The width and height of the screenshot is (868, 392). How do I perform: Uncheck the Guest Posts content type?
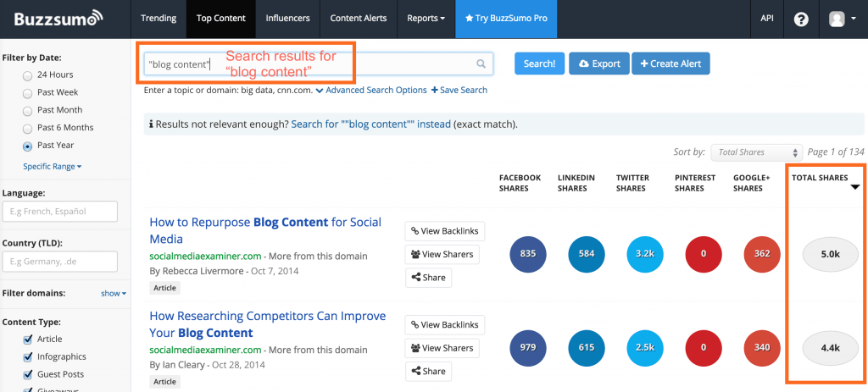pos(28,374)
